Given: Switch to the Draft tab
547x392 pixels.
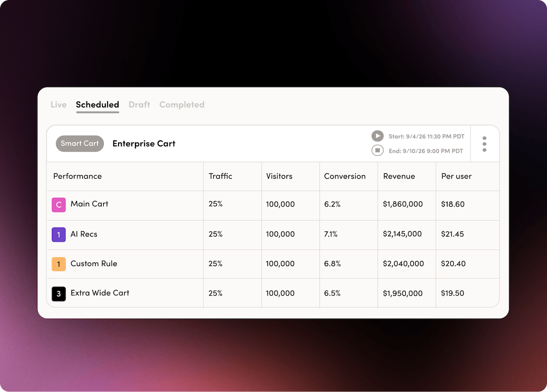Looking at the screenshot, I should pyautogui.click(x=139, y=104).
